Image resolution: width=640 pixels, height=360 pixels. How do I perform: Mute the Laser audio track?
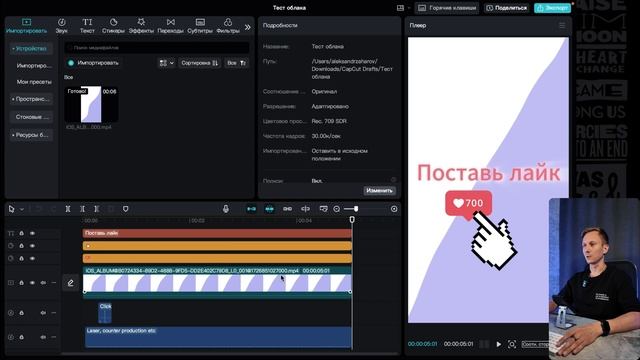tap(43, 337)
